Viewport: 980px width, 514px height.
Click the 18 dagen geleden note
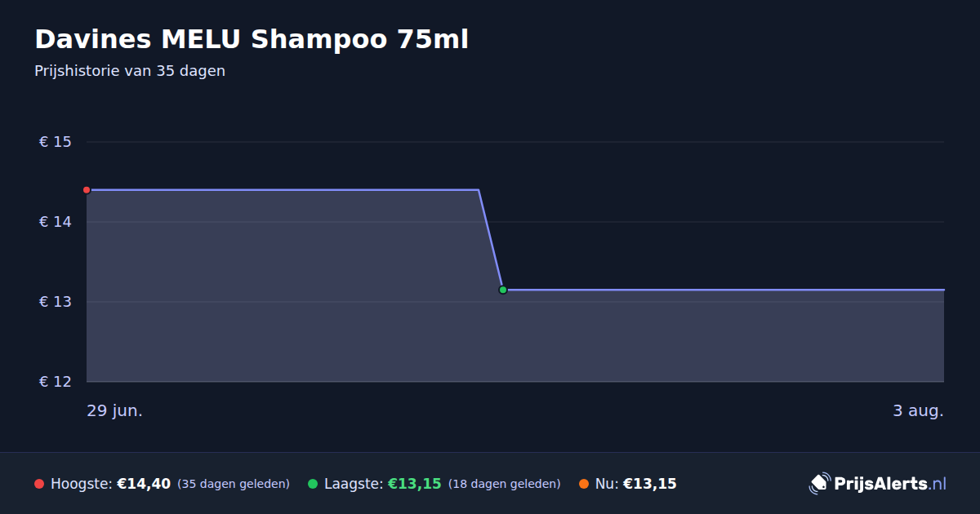pos(505,484)
